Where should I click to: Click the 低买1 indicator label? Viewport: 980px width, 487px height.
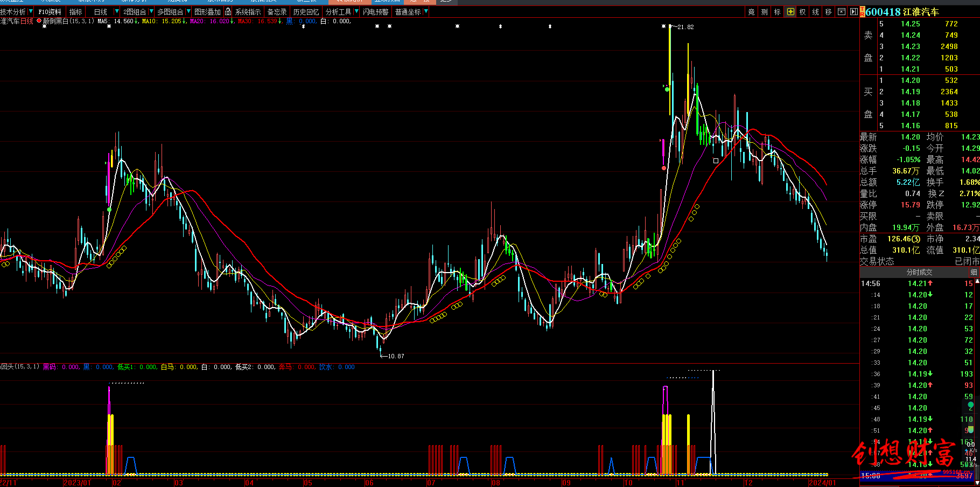126,367
